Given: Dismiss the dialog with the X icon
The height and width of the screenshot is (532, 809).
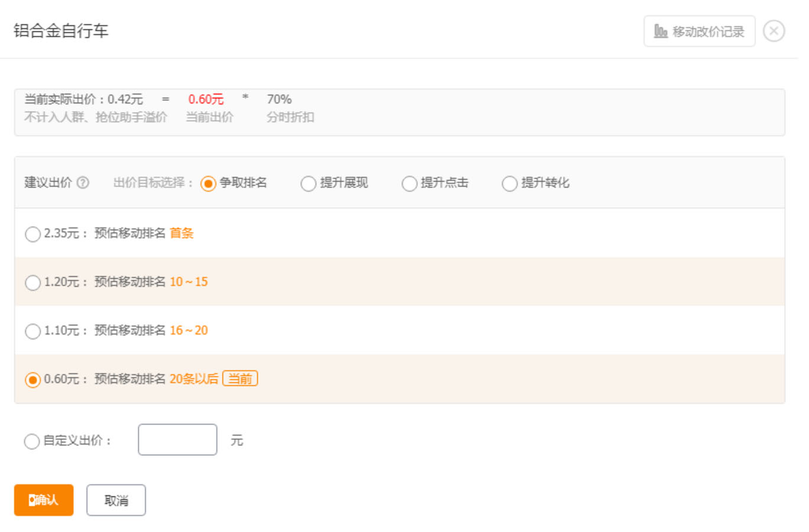Looking at the screenshot, I should coord(774,31).
